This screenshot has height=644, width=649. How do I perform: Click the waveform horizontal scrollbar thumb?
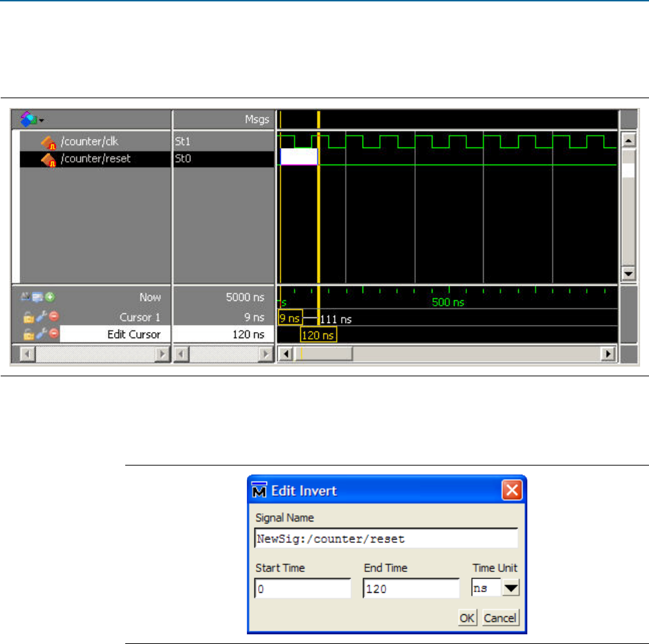point(323,354)
